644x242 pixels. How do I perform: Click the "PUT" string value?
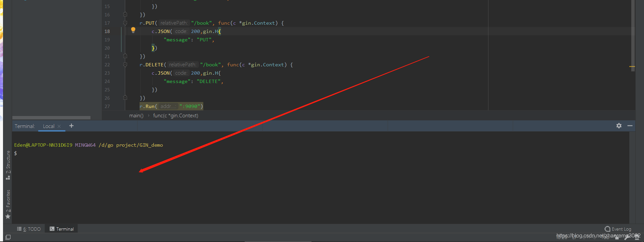[204, 40]
